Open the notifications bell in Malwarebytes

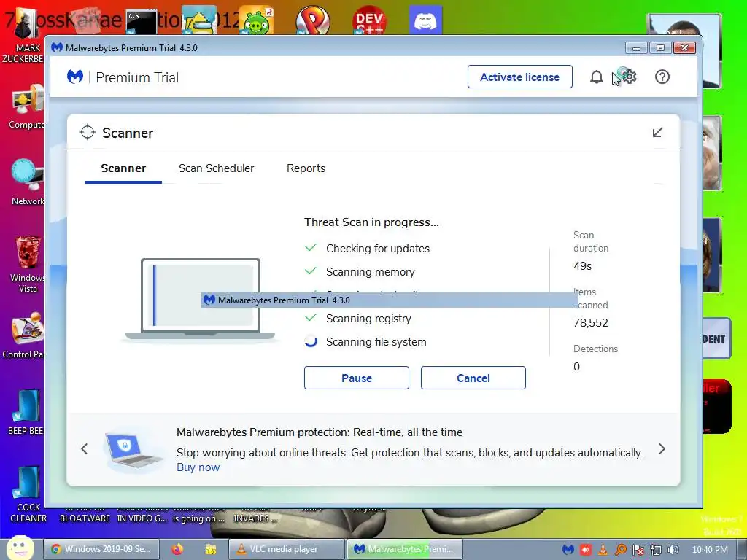pos(597,77)
